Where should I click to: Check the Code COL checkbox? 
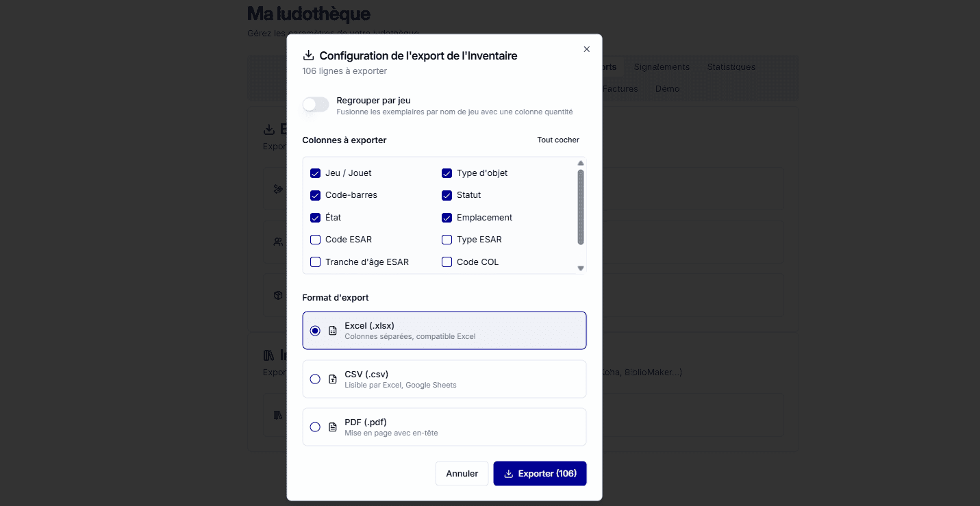pyautogui.click(x=447, y=262)
